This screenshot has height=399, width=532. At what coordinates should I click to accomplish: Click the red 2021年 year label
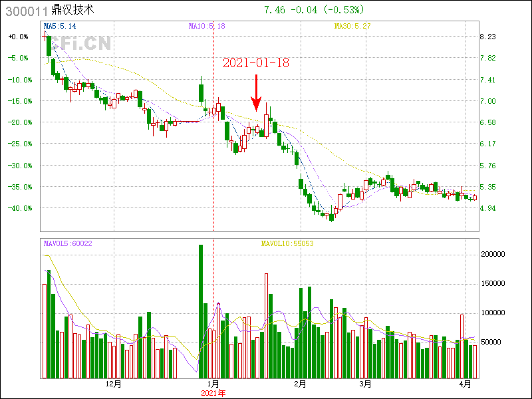coord(213,393)
